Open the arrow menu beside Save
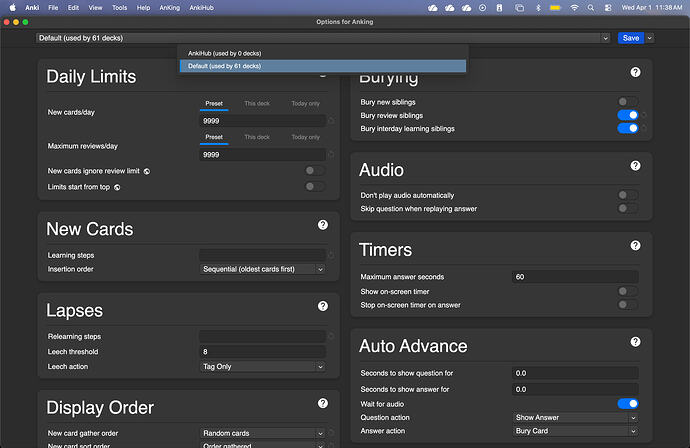 tap(650, 38)
